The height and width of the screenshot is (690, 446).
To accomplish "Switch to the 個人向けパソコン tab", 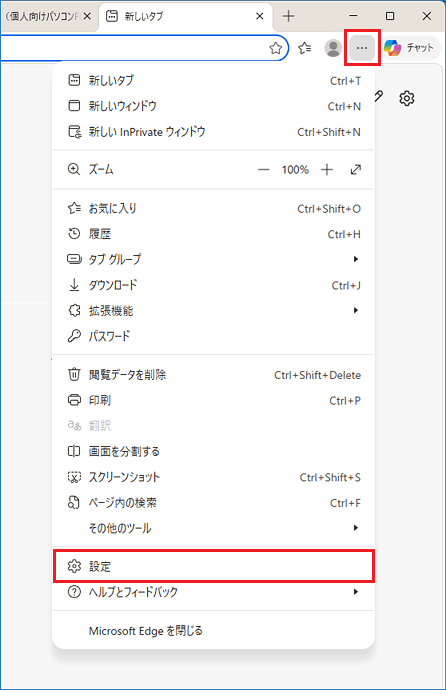I will coord(49,16).
